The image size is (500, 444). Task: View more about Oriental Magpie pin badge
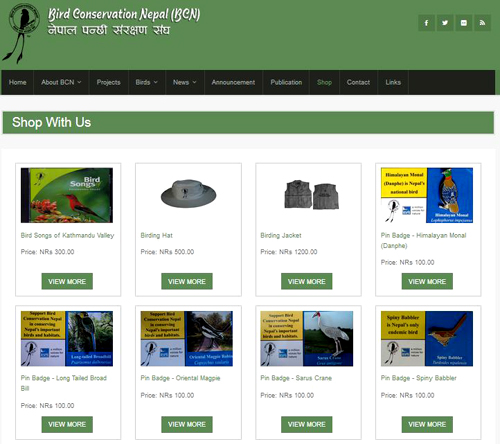187,425
